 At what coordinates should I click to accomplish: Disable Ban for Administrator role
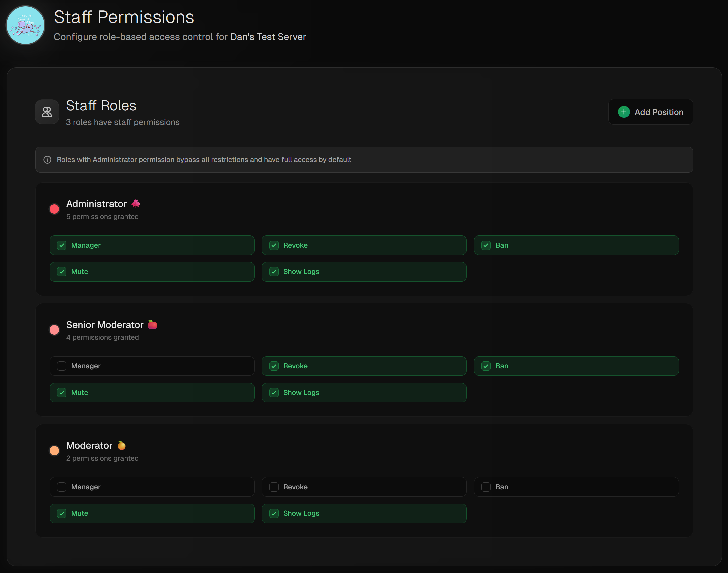pos(486,245)
